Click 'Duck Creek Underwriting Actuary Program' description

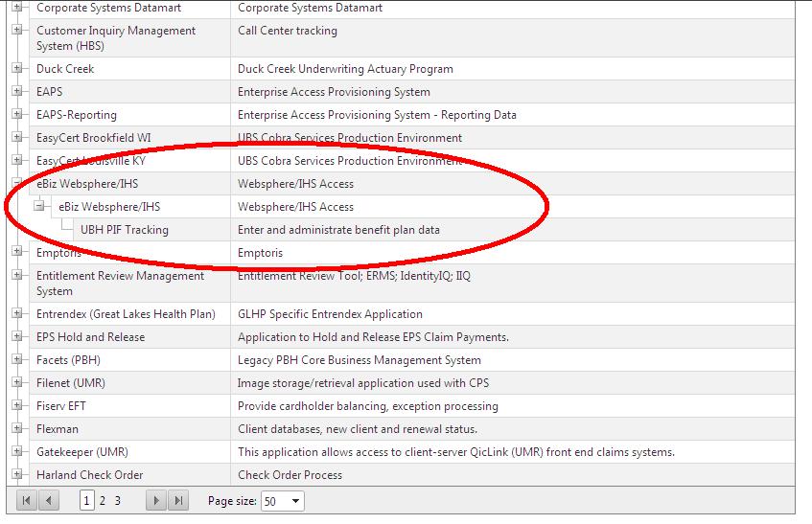pos(345,69)
